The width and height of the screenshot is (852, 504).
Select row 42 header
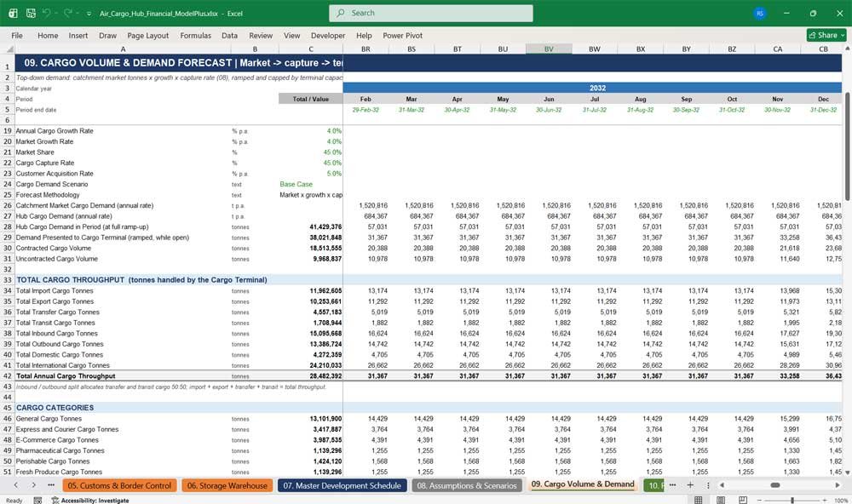point(8,375)
